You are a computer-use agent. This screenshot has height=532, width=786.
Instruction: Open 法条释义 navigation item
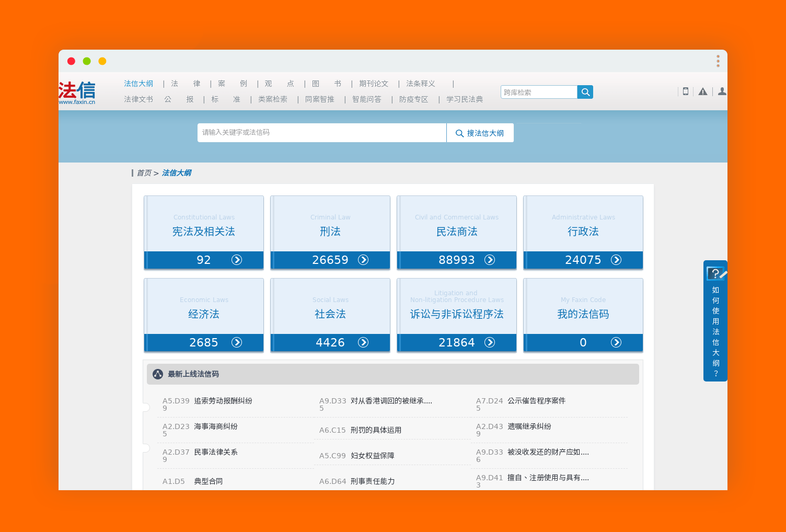click(x=421, y=84)
